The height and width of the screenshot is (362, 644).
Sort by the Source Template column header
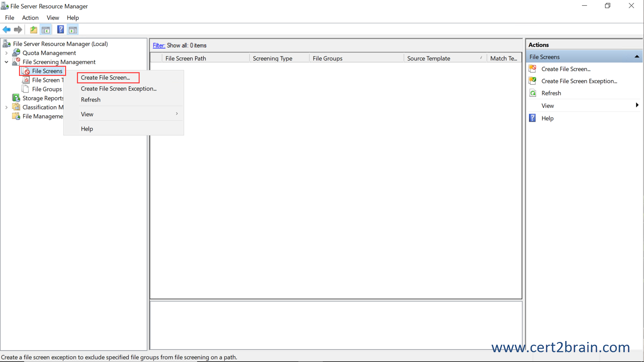428,58
